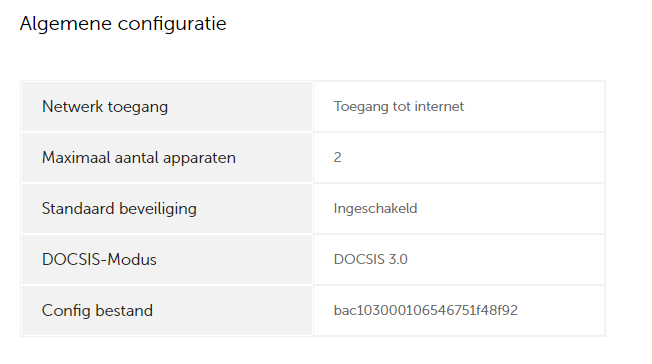Click the word Netwerk in first row

click(x=72, y=106)
